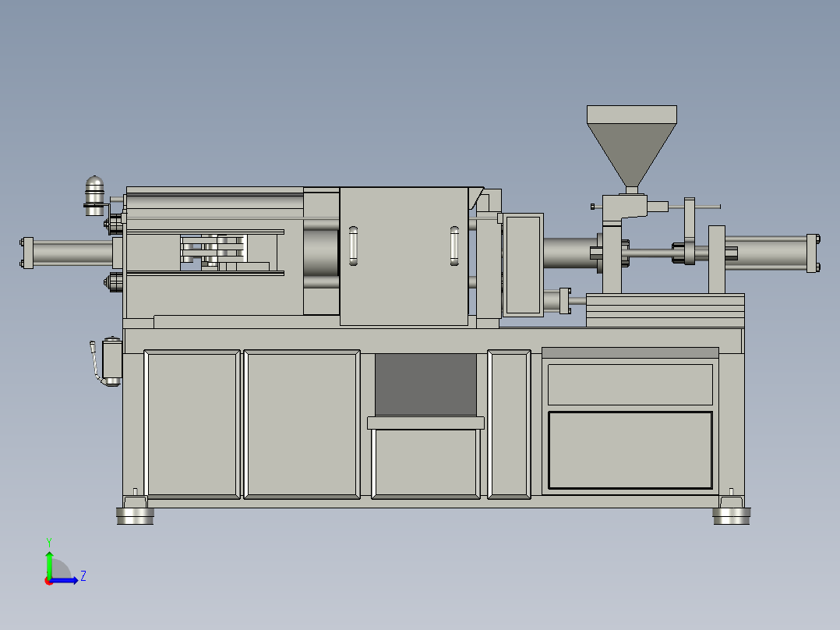Select the right injection cylinder end cap
The height and width of the screenshot is (630, 840).
pos(813,253)
